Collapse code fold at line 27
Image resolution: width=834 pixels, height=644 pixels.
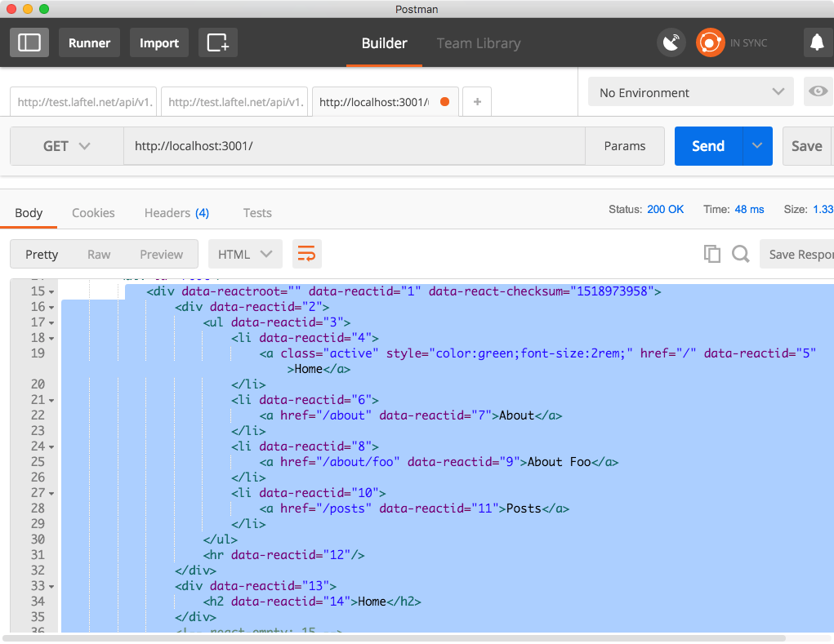[51, 494]
